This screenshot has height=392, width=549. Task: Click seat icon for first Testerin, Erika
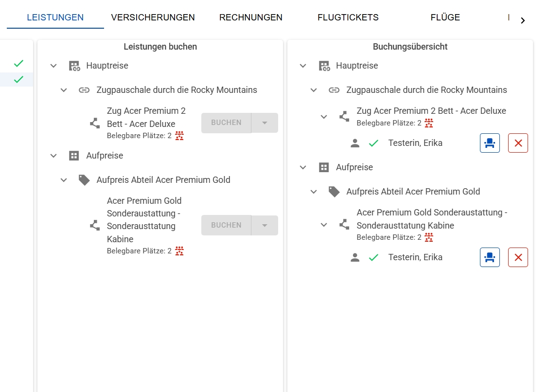coord(490,143)
